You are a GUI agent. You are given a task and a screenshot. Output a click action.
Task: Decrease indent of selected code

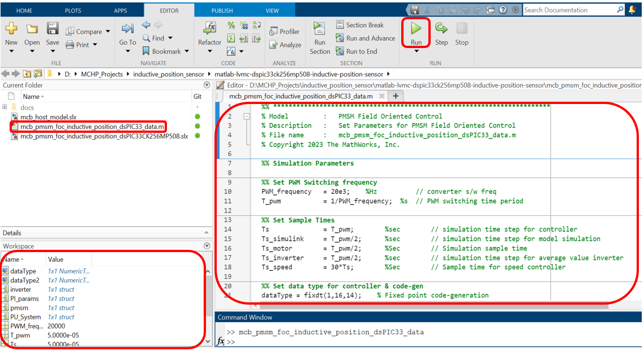257,38
